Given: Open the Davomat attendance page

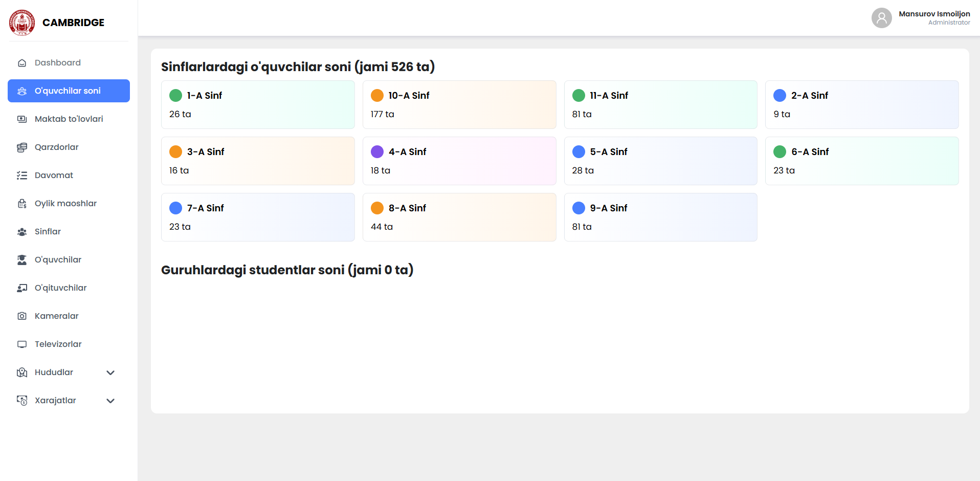Looking at the screenshot, I should click(69, 175).
